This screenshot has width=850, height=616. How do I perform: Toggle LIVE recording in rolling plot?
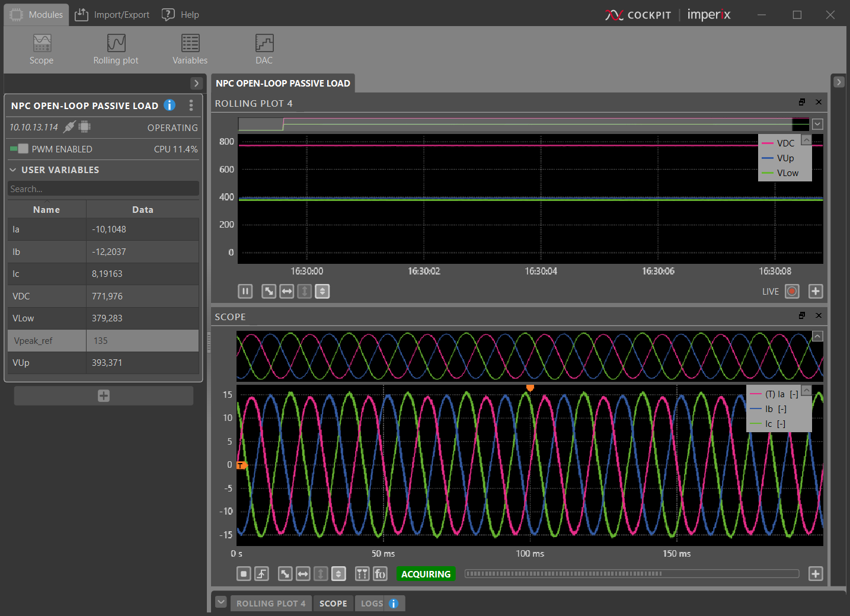click(x=792, y=291)
